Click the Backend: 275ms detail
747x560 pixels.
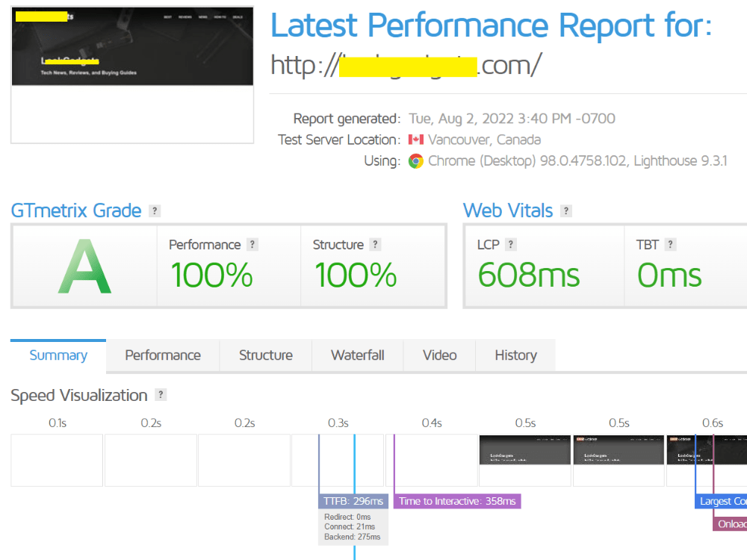[353, 537]
